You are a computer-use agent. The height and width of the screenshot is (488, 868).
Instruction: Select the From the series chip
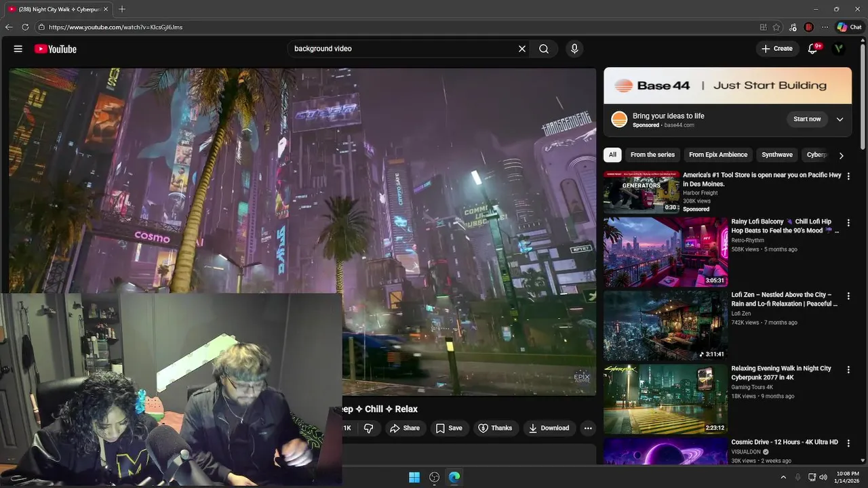[652, 155]
